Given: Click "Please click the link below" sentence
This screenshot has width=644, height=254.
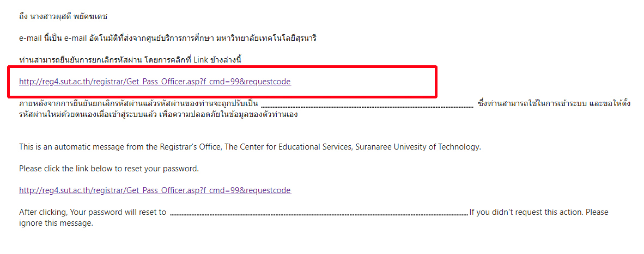Looking at the screenshot, I should pos(109,169).
